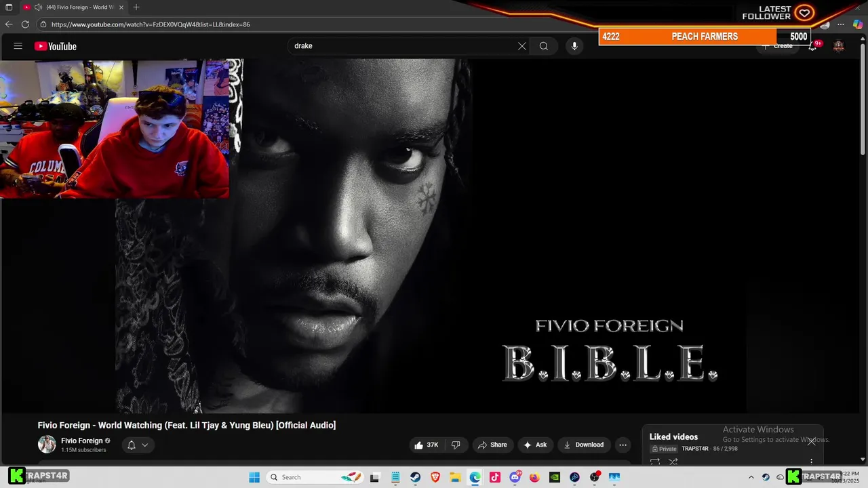Show hidden system tray icons
This screenshot has width=868, height=488.
tap(751, 477)
